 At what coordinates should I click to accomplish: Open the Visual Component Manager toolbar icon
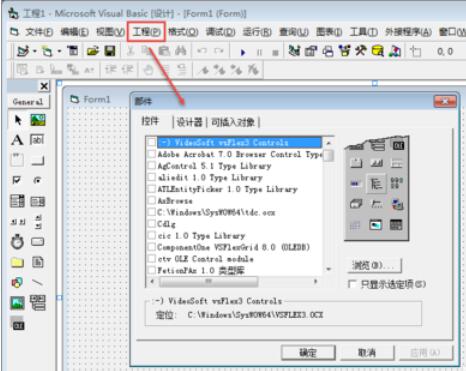[395, 51]
